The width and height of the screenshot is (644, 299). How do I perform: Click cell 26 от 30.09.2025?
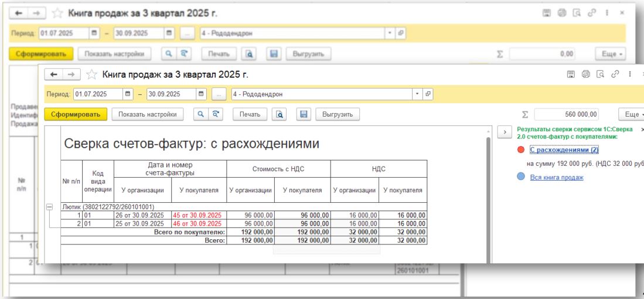pyautogui.click(x=142, y=215)
